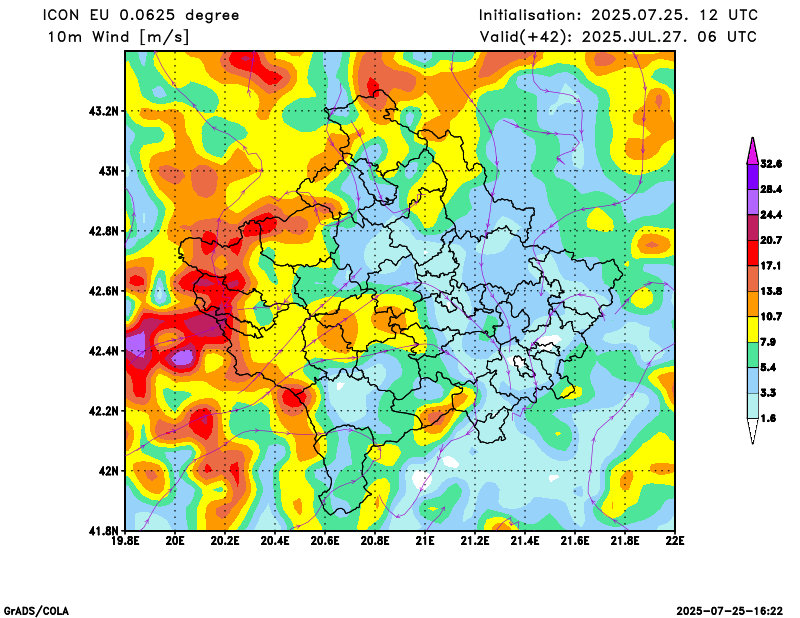Click the 2025-07-25-16:22 timestamp
Screen dimensions: 800x618
click(x=730, y=611)
